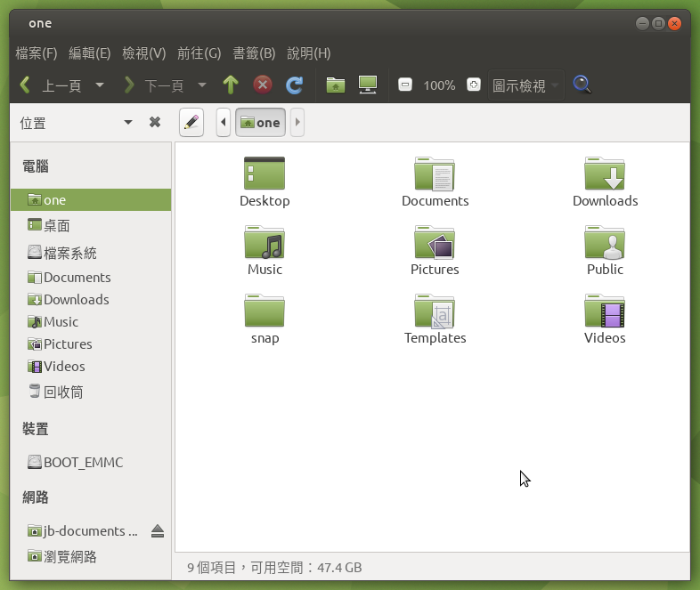
Task: Open the 書籤(B) menu
Action: 254,53
